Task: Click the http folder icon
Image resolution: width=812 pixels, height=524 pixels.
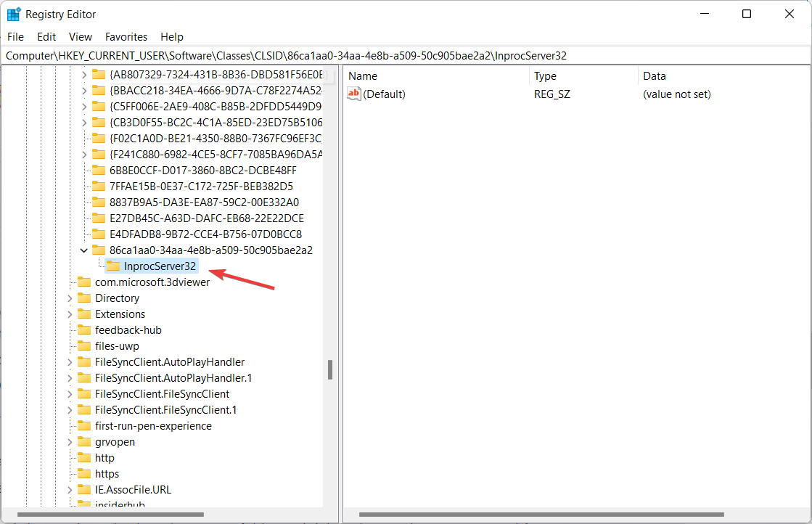Action: (x=84, y=458)
